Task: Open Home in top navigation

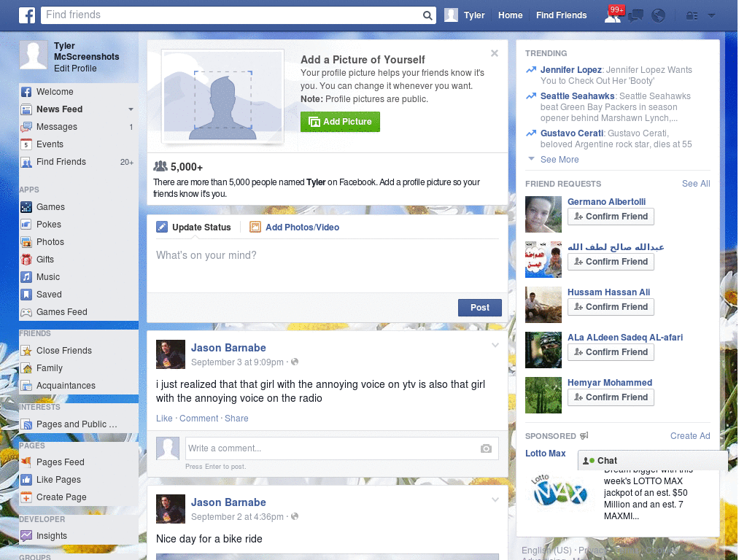Action: pyautogui.click(x=510, y=15)
